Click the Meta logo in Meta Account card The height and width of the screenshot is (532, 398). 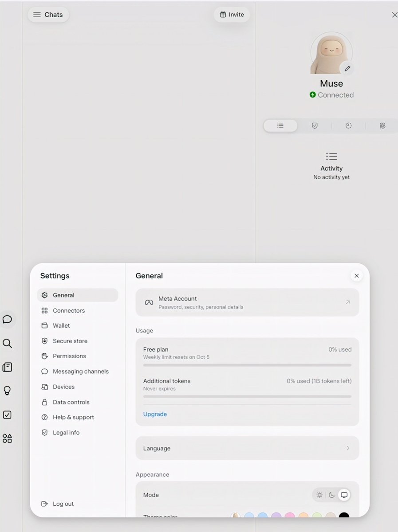click(x=149, y=302)
